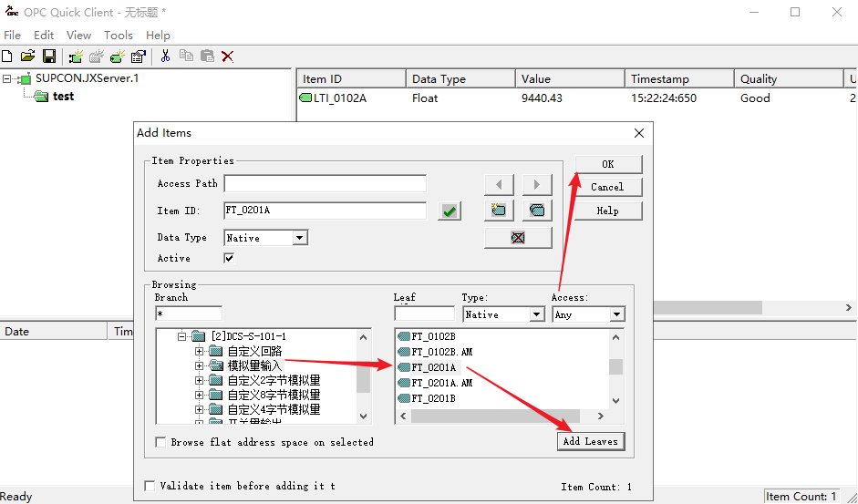Open the Tools menu
The height and width of the screenshot is (504, 858).
click(x=119, y=35)
